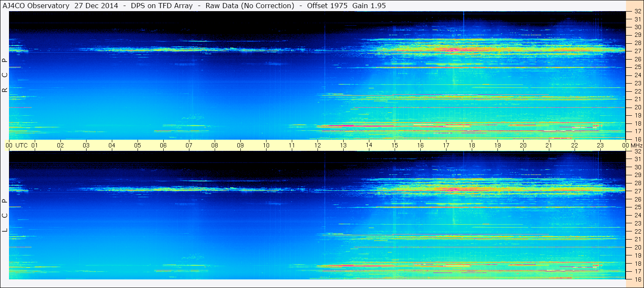Click 18 MHz label in LCP panel
The image size is (644, 288).
[638, 264]
